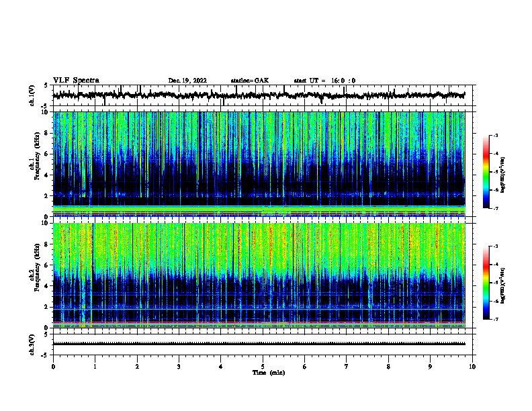Click the "6" tick on ch.1 frequency axis

[x=46, y=154]
